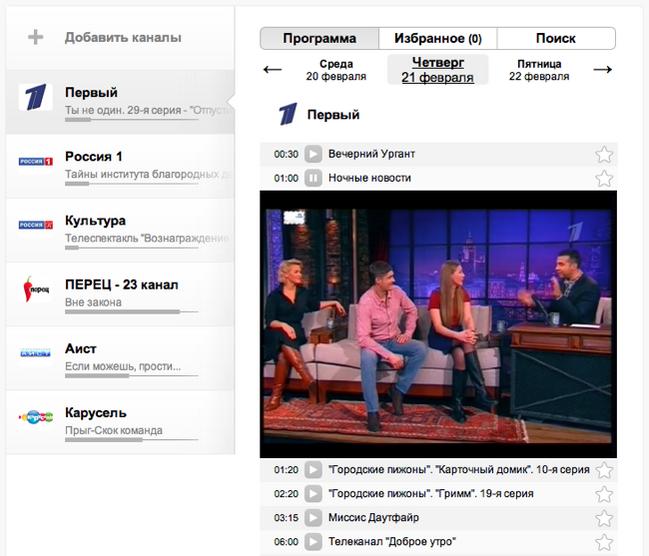Click Добавить каналы
Image resolution: width=649 pixels, height=556 pixels.
click(123, 37)
